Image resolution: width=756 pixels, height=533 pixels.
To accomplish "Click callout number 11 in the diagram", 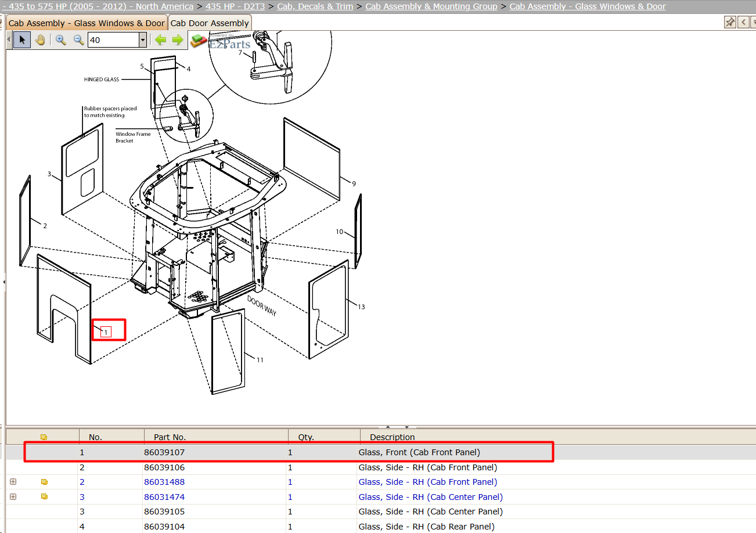I will coord(260,360).
